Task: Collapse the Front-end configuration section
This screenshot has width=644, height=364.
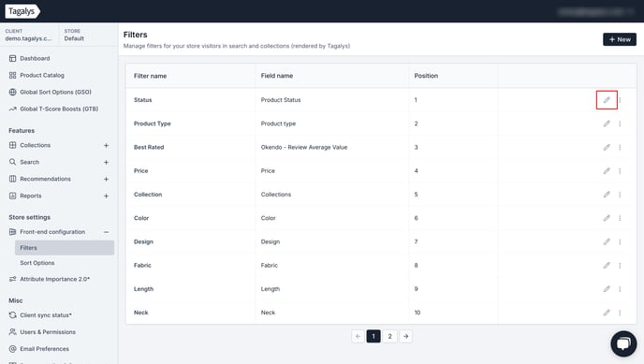Action: point(106,232)
